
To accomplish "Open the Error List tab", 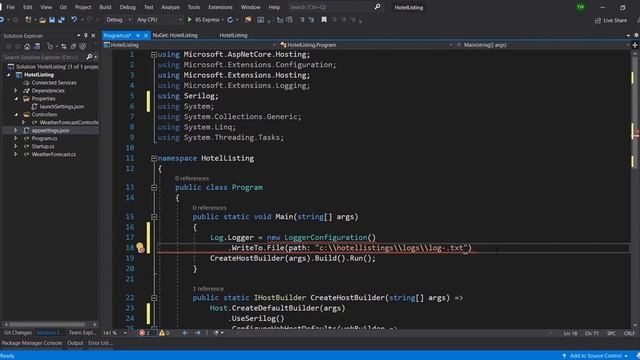I will click(x=100, y=343).
